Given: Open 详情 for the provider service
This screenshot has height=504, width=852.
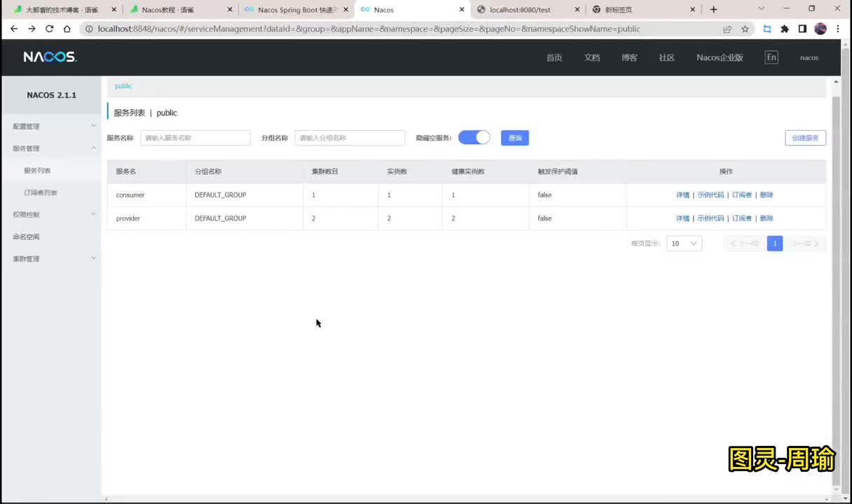Looking at the screenshot, I should point(682,218).
